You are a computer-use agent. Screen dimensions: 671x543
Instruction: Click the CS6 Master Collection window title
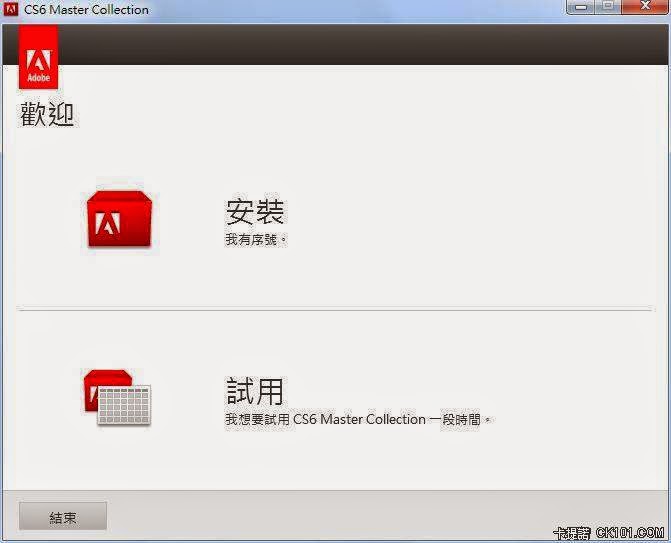pos(86,9)
